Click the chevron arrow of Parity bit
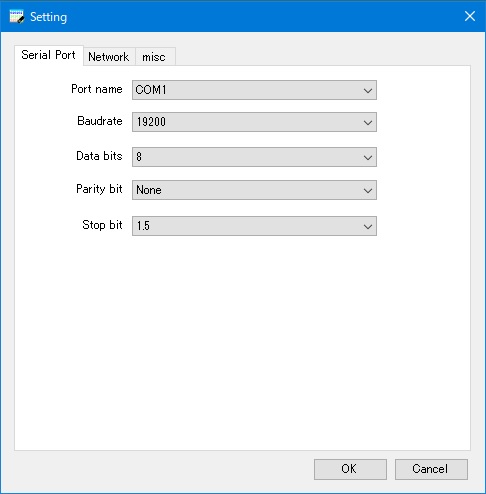 click(x=368, y=191)
